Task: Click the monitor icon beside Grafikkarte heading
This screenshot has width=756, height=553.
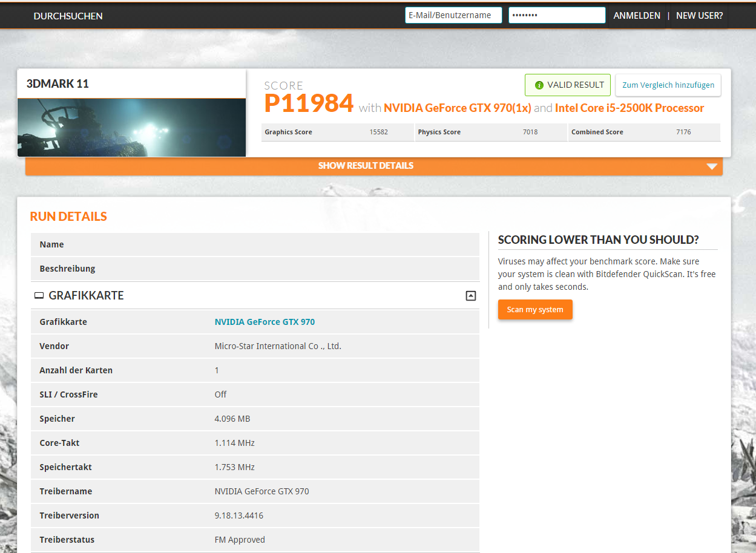Action: click(x=39, y=296)
